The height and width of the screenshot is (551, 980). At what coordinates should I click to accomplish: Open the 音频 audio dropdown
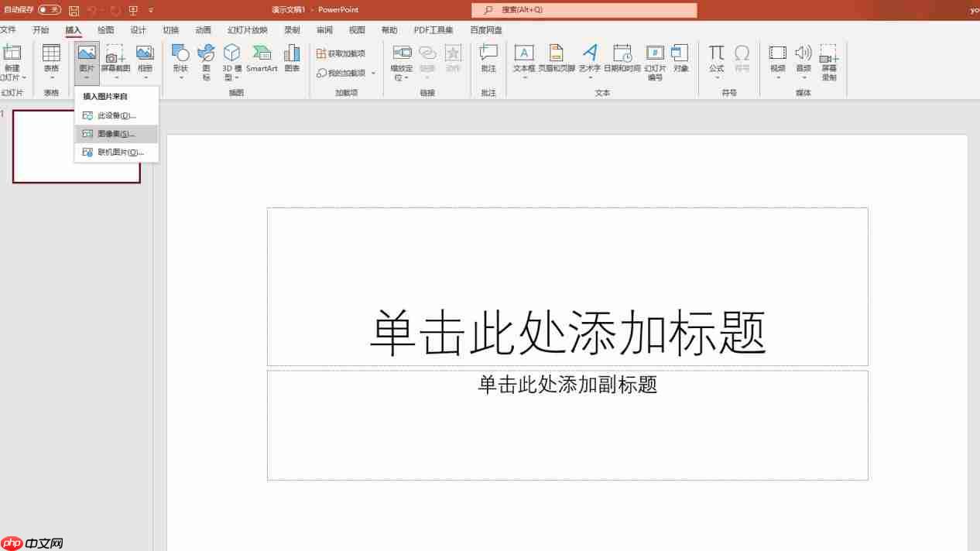point(804,62)
